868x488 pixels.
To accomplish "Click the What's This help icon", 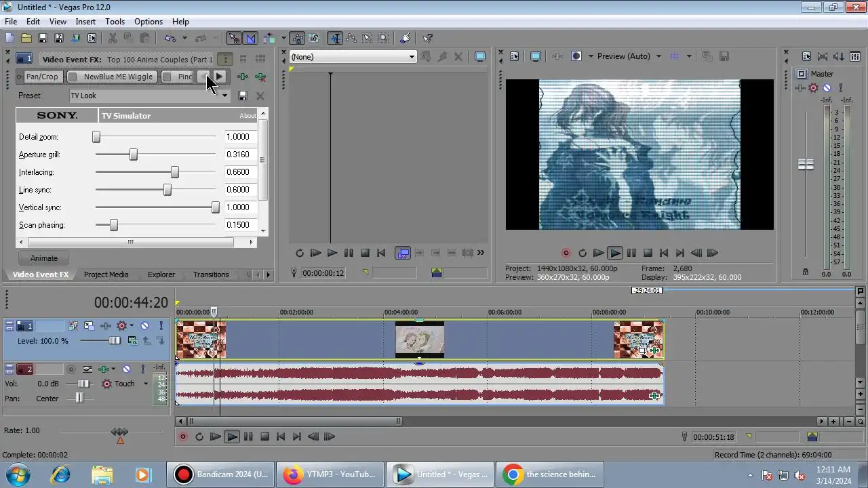I will 427,39.
